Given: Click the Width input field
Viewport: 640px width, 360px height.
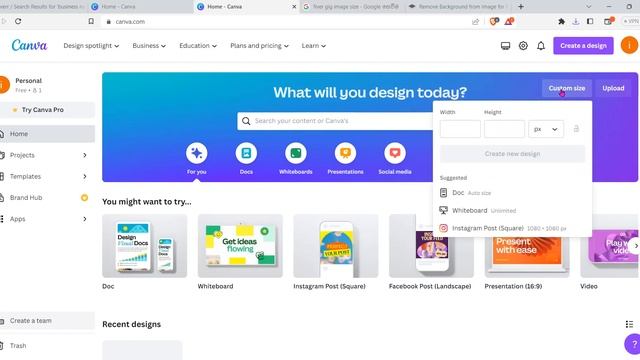Looking at the screenshot, I should coord(460,129).
